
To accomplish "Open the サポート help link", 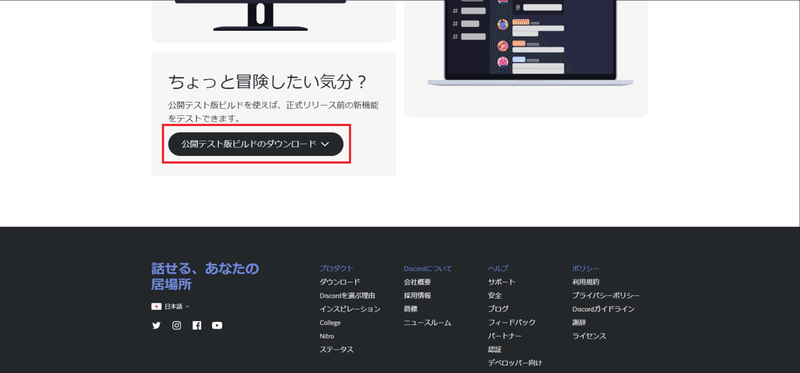I will pos(502,282).
